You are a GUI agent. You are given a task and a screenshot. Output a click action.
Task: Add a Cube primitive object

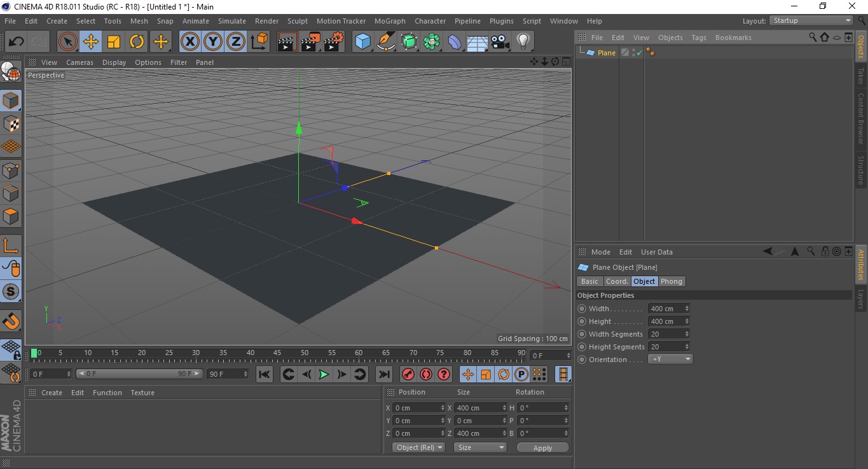[x=362, y=42]
